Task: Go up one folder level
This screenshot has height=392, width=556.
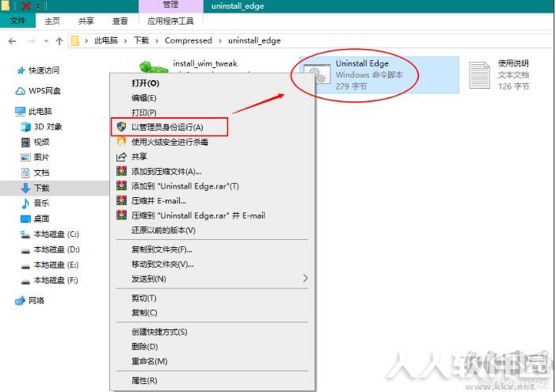Action: coord(59,41)
